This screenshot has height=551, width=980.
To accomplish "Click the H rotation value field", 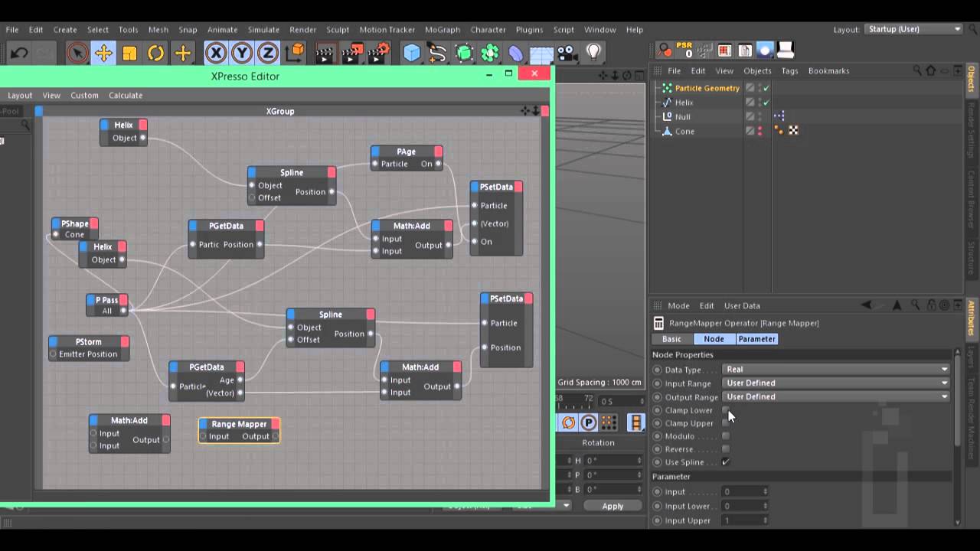I will [x=614, y=461].
